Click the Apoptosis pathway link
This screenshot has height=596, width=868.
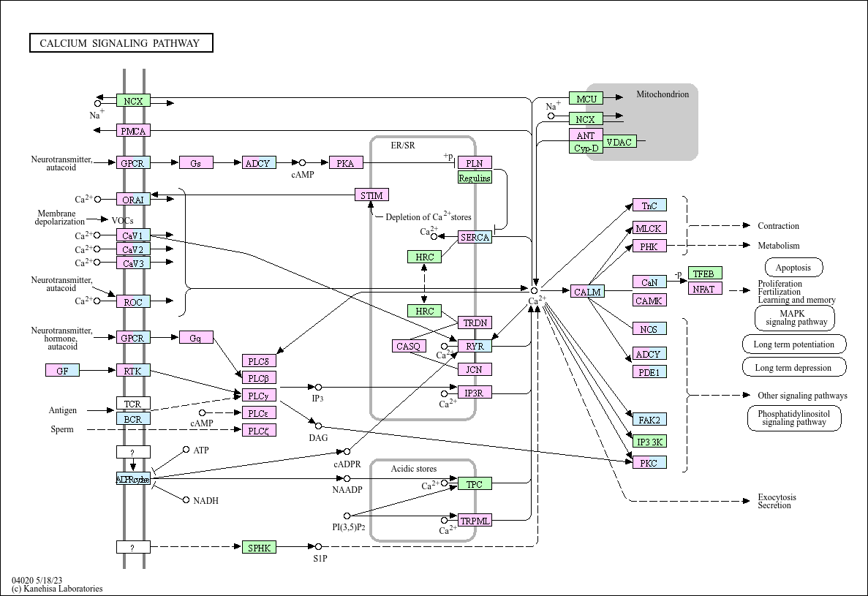793,267
